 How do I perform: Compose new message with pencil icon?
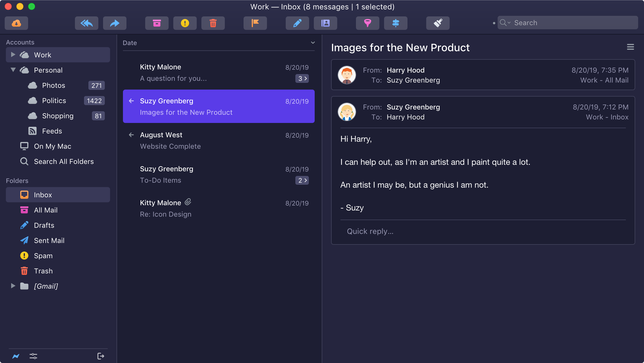coord(297,23)
